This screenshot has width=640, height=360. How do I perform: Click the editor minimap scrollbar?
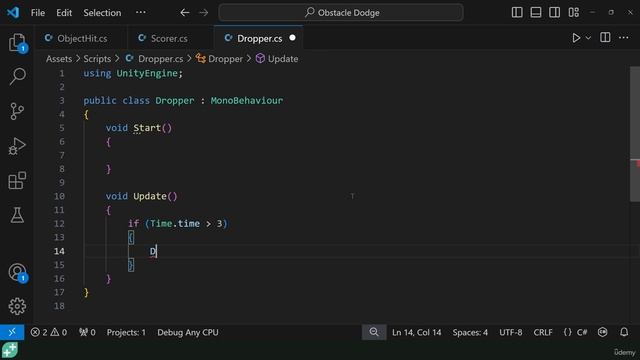(x=635, y=133)
